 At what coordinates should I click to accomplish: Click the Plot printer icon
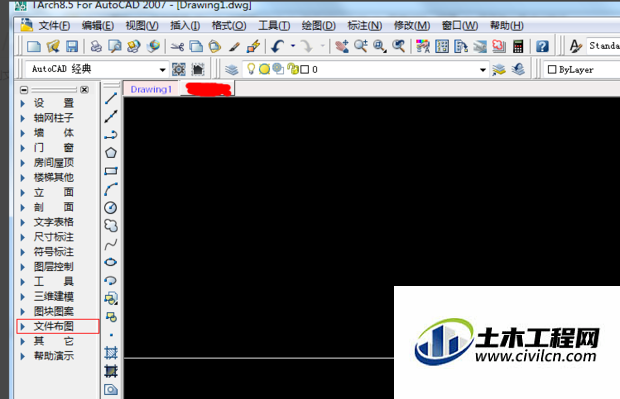[x=96, y=46]
